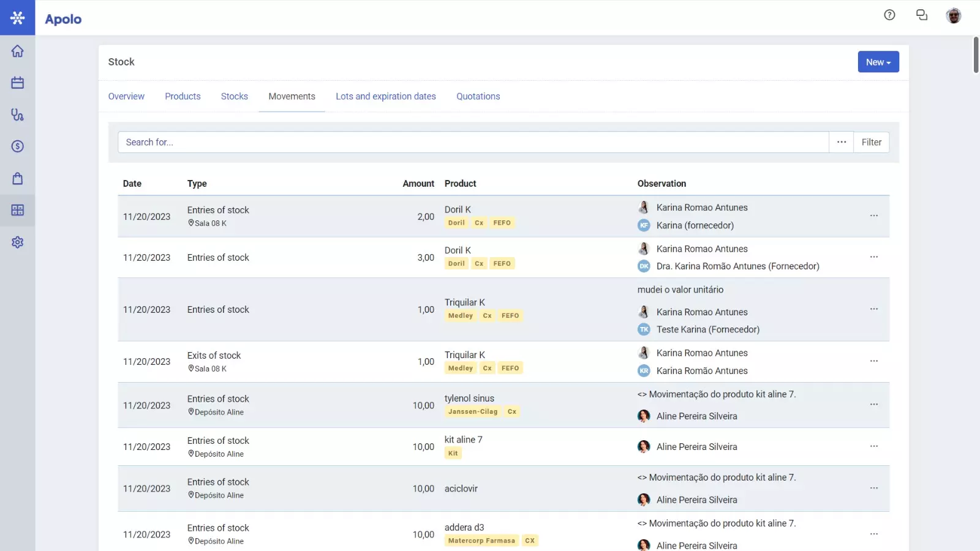Click the stethoscope icon in sidebar

click(17, 114)
